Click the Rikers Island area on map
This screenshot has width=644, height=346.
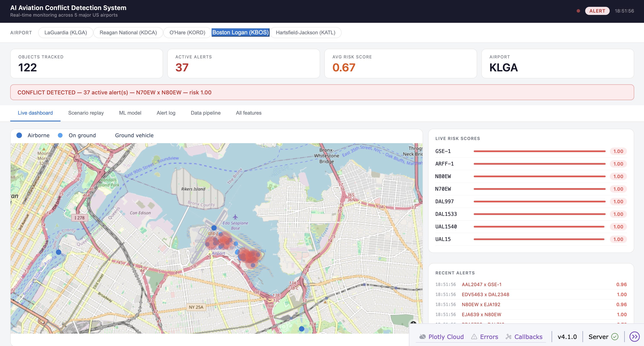tap(193, 189)
